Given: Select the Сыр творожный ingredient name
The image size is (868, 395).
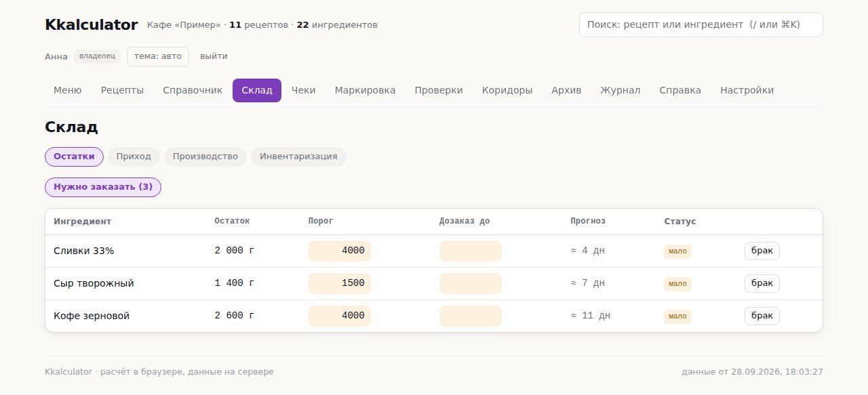Looking at the screenshot, I should [94, 283].
